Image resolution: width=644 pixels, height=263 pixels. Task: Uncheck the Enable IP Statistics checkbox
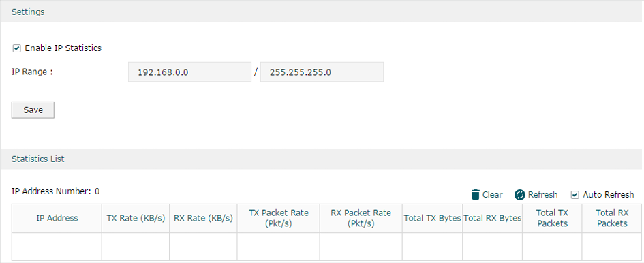click(x=17, y=48)
